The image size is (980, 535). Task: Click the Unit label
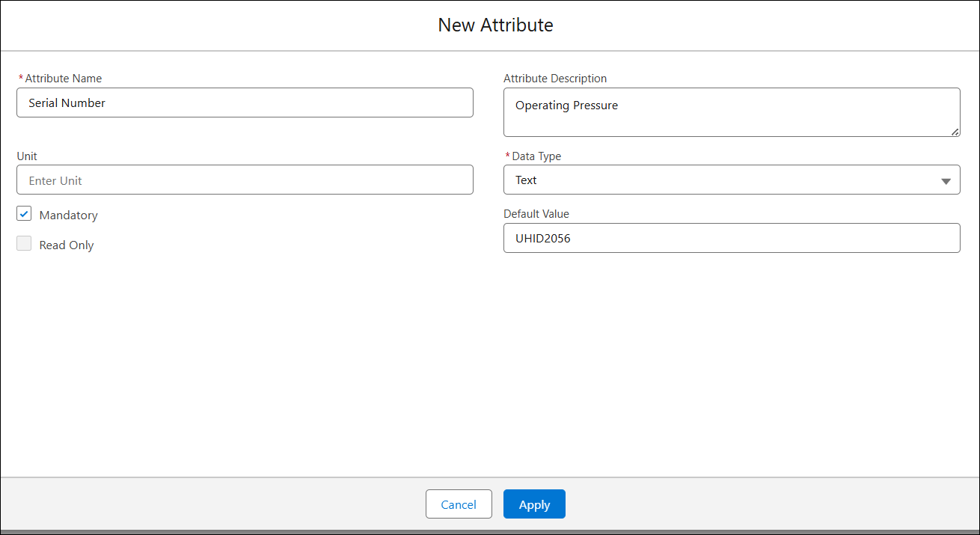tap(27, 156)
